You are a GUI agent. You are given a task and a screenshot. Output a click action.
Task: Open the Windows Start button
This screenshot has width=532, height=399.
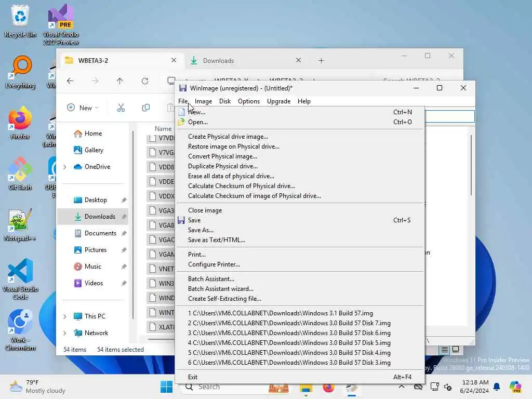[x=166, y=387]
